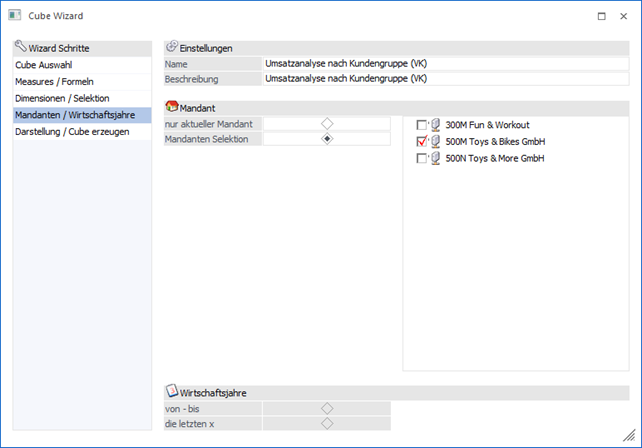Image resolution: width=642 pixels, height=448 pixels.
Task: Check the 300M Fun & Workout checkbox
Action: (421, 125)
